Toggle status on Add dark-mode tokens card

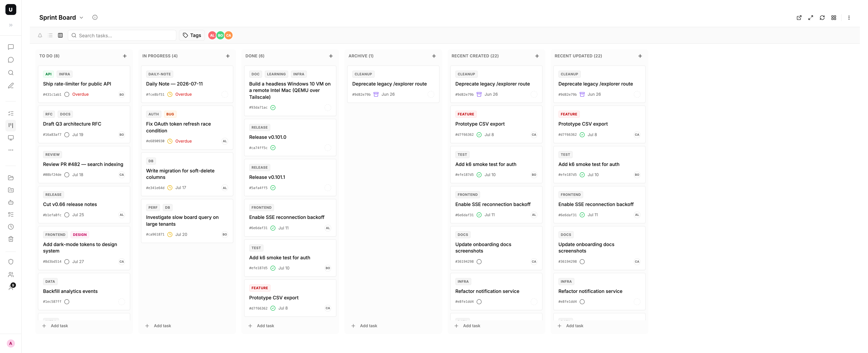pos(67,262)
